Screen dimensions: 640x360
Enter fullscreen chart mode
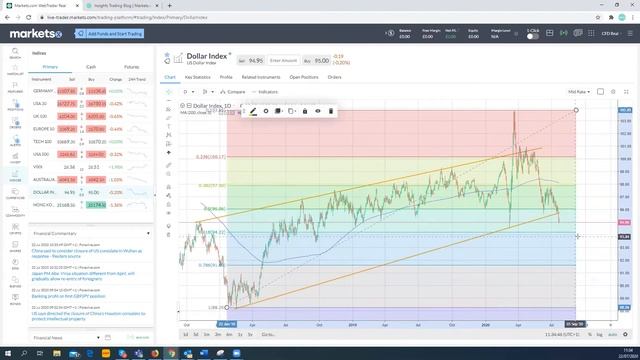pos(626,92)
